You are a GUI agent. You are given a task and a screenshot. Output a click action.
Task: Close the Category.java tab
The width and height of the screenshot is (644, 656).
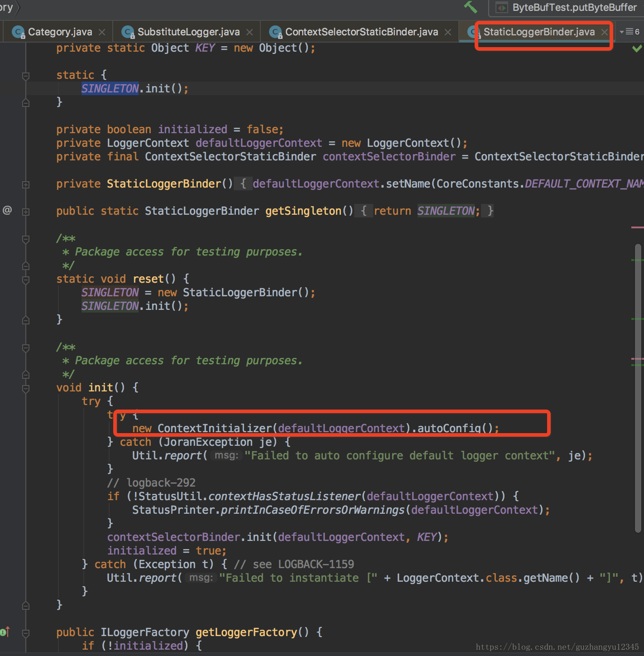(x=102, y=32)
